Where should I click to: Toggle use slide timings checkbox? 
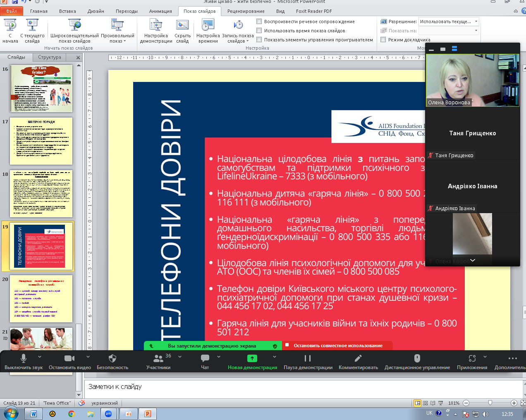coord(259,31)
